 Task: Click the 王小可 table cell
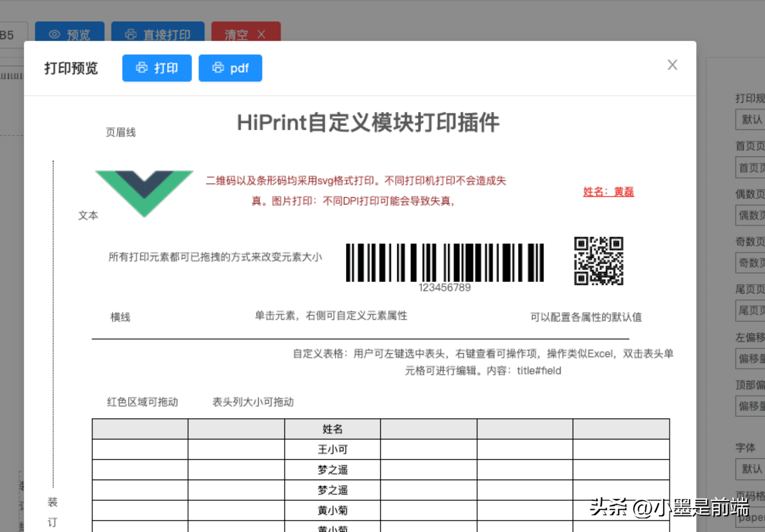point(332,450)
